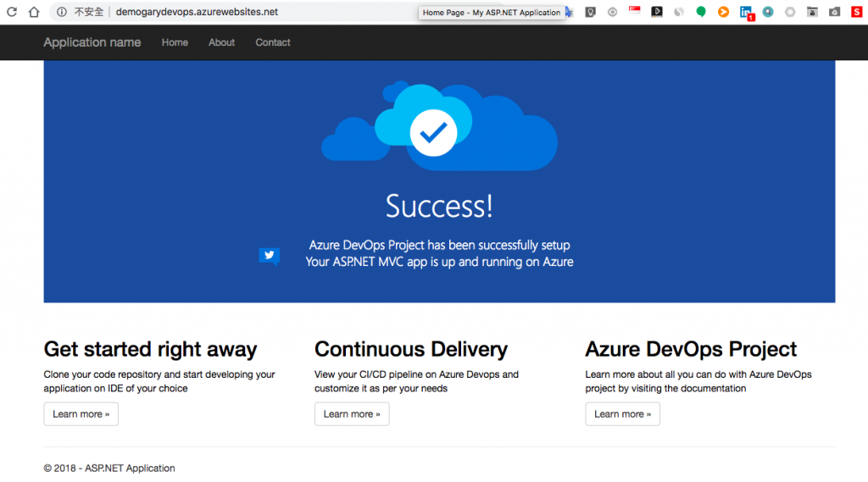
Task: Click the cloud checkmark success image
Action: [x=440, y=126]
